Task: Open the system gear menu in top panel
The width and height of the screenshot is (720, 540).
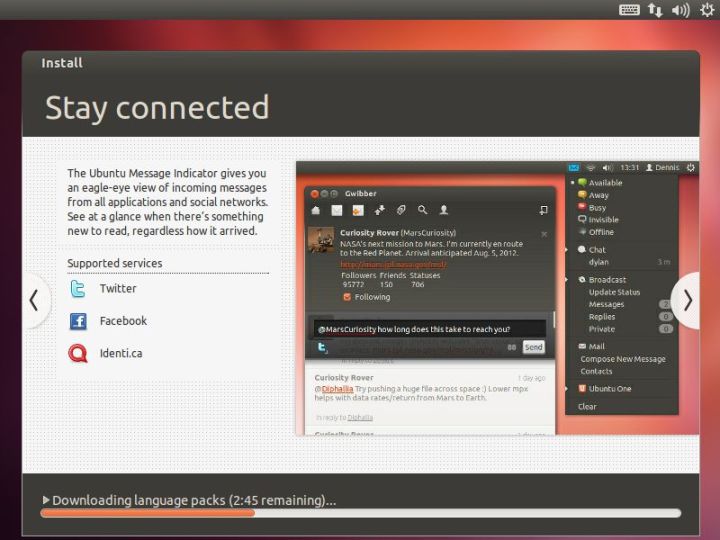Action: click(x=707, y=10)
